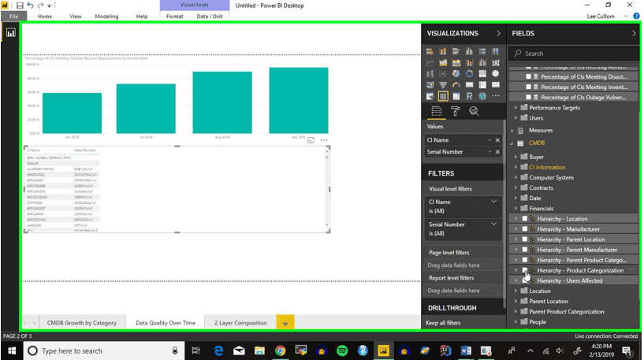Open Word from the taskbar

pyautogui.click(x=466, y=351)
